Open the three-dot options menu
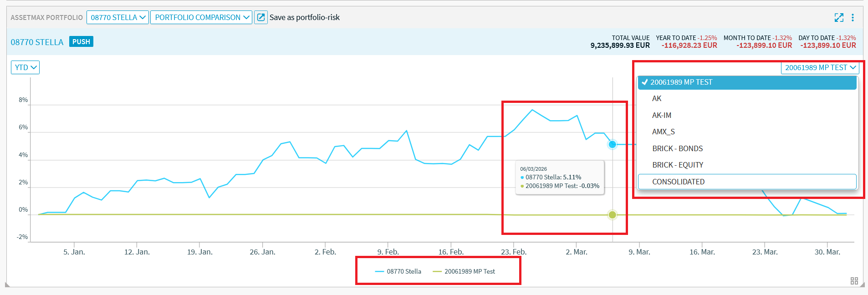Image resolution: width=868 pixels, height=295 pixels. click(x=853, y=17)
